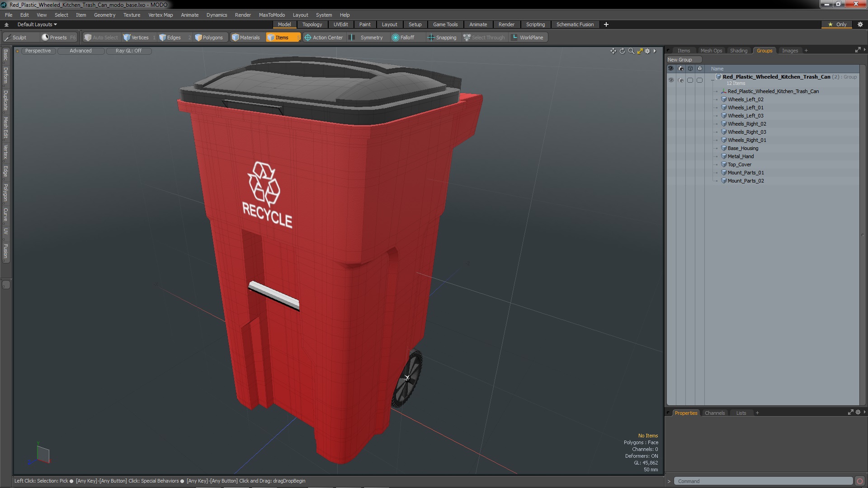Toggle the Only star button
Image resolution: width=868 pixels, height=488 pixels.
coord(837,24)
